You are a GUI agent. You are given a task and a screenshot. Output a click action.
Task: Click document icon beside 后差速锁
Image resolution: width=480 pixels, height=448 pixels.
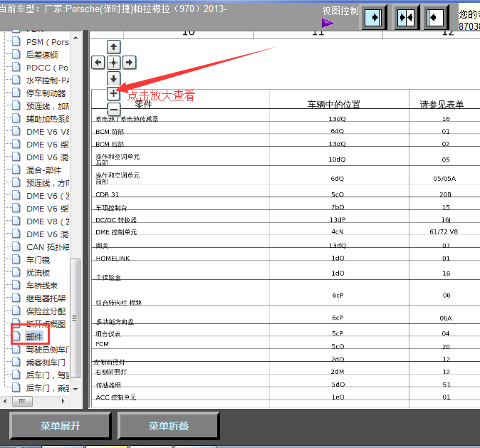pyautogui.click(x=16, y=54)
